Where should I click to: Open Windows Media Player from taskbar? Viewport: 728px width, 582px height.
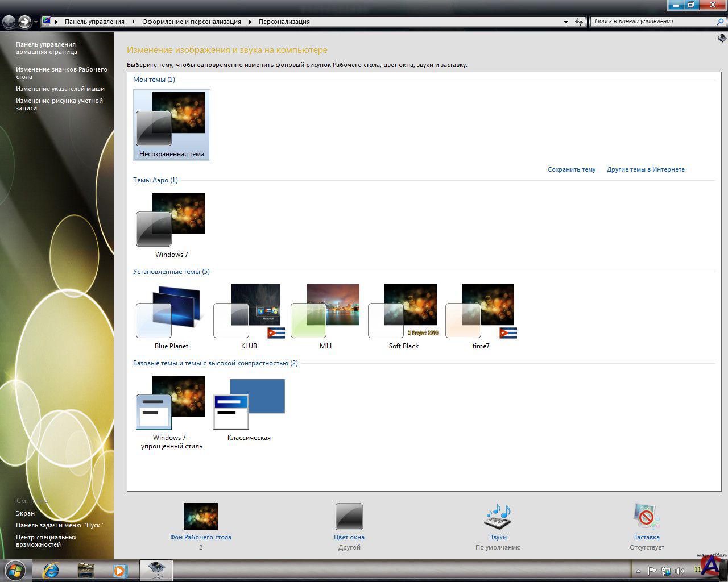pos(119,570)
